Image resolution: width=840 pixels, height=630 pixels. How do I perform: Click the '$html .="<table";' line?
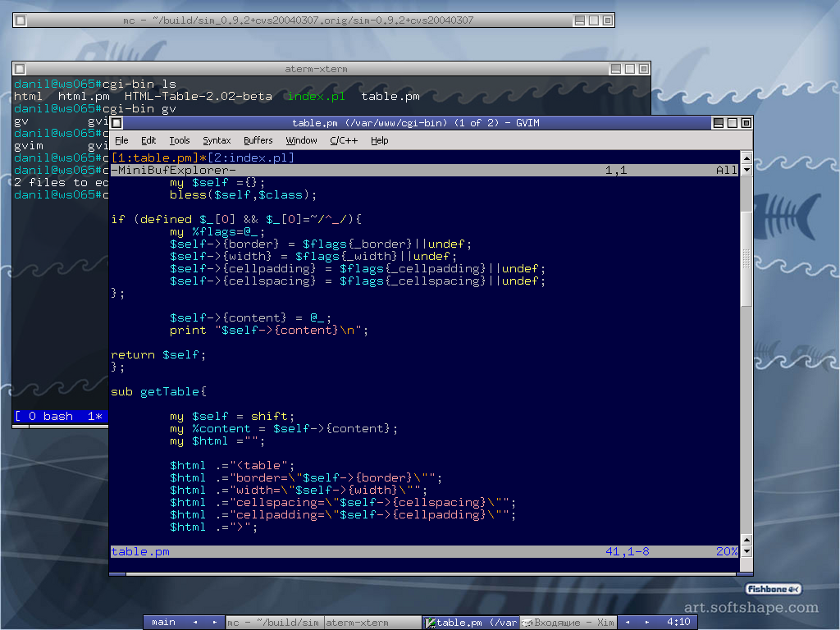[232, 466]
